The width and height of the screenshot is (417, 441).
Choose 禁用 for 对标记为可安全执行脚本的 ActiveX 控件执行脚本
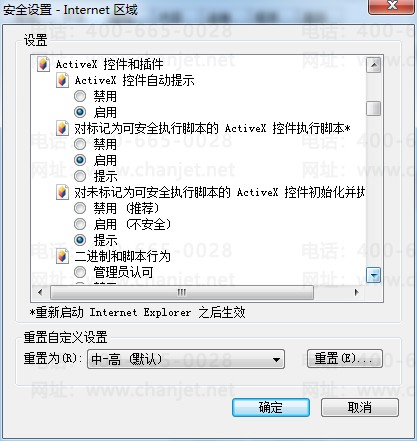[x=80, y=144]
